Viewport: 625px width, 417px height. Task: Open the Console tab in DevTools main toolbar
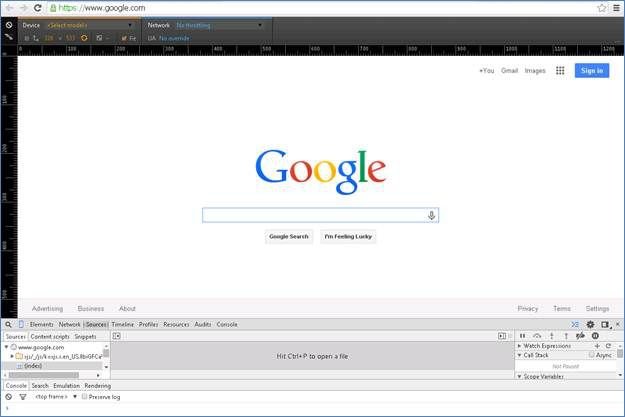pyautogui.click(x=227, y=325)
